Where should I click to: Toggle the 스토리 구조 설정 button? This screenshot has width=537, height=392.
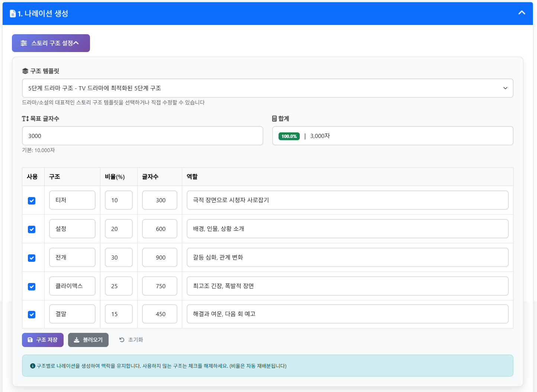(x=51, y=43)
